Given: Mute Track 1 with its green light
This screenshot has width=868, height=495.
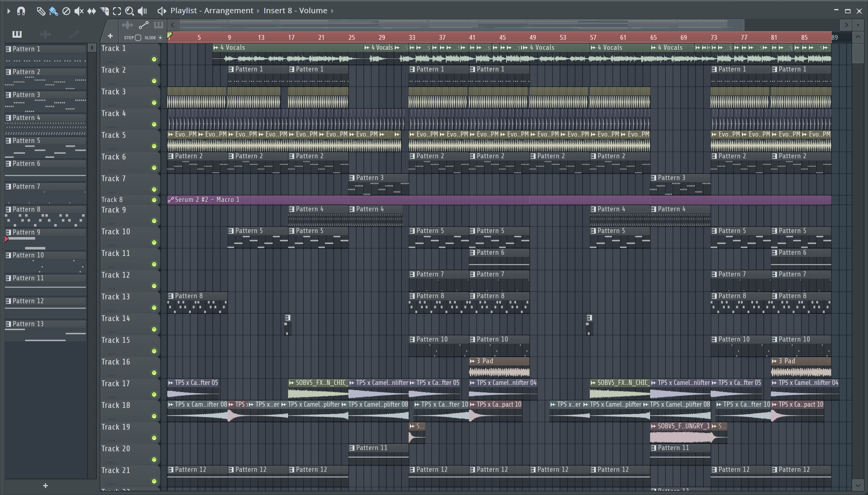Looking at the screenshot, I should 154,59.
